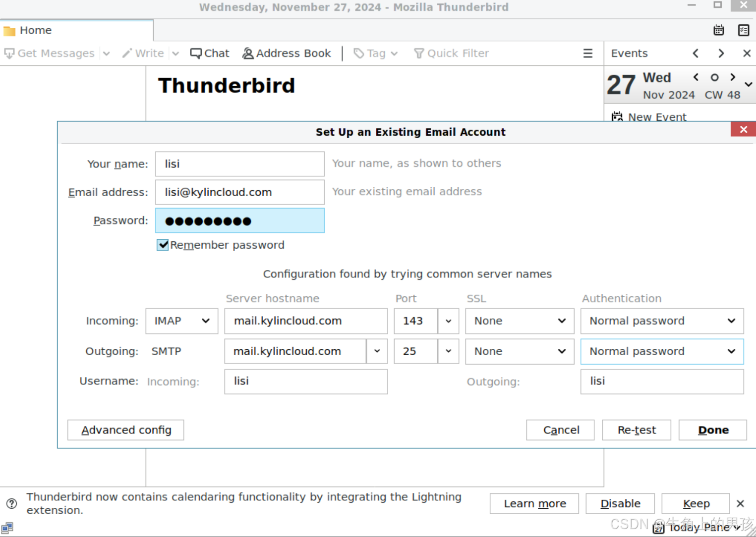Edit outgoing server hostname field
Image resolution: width=756 pixels, height=537 pixels.
point(295,351)
